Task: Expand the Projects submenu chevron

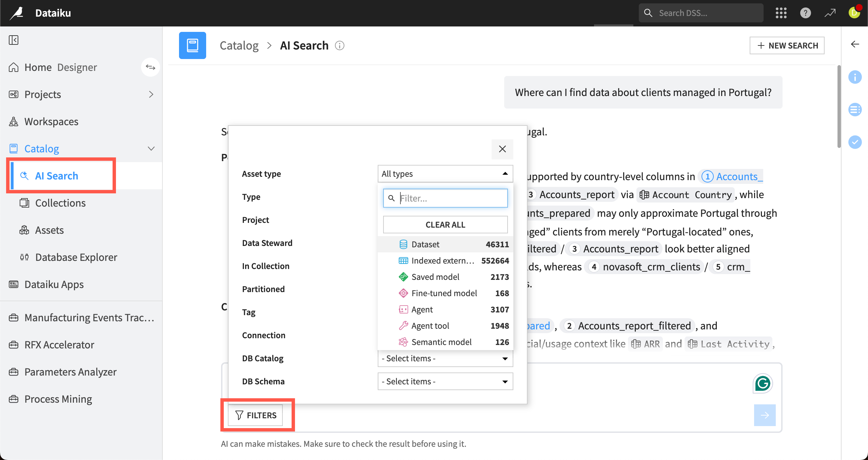Action: coord(151,94)
